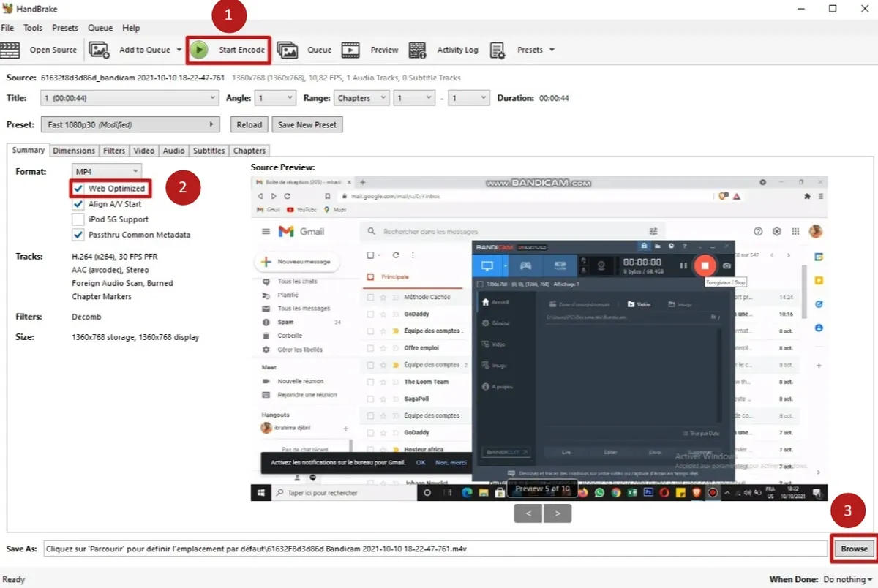Show the next preview frame arrow
878x588 pixels.
tap(558, 513)
